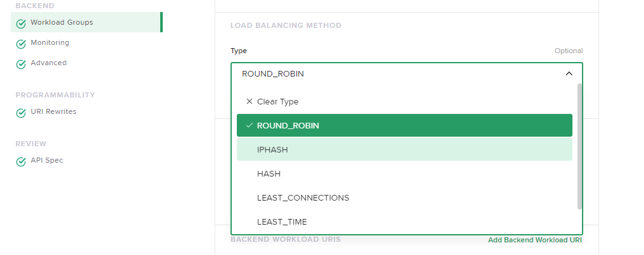Open the API Spec review page
The image size is (644, 255).
46,160
